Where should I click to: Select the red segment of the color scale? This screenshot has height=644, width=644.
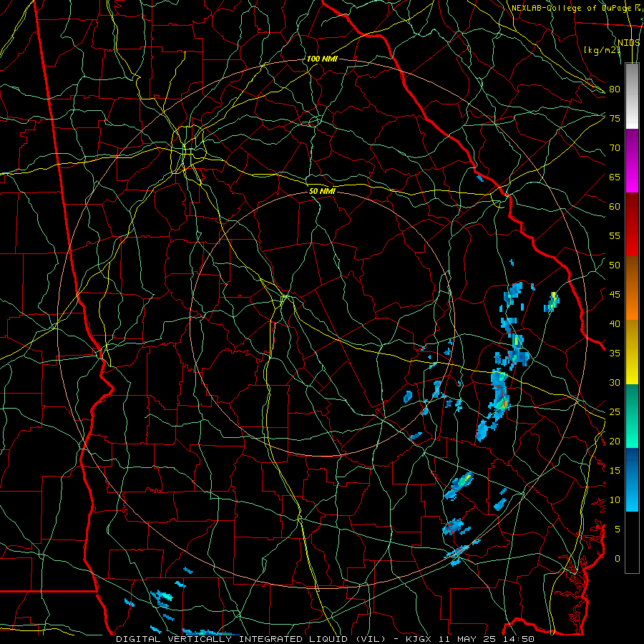click(632, 225)
